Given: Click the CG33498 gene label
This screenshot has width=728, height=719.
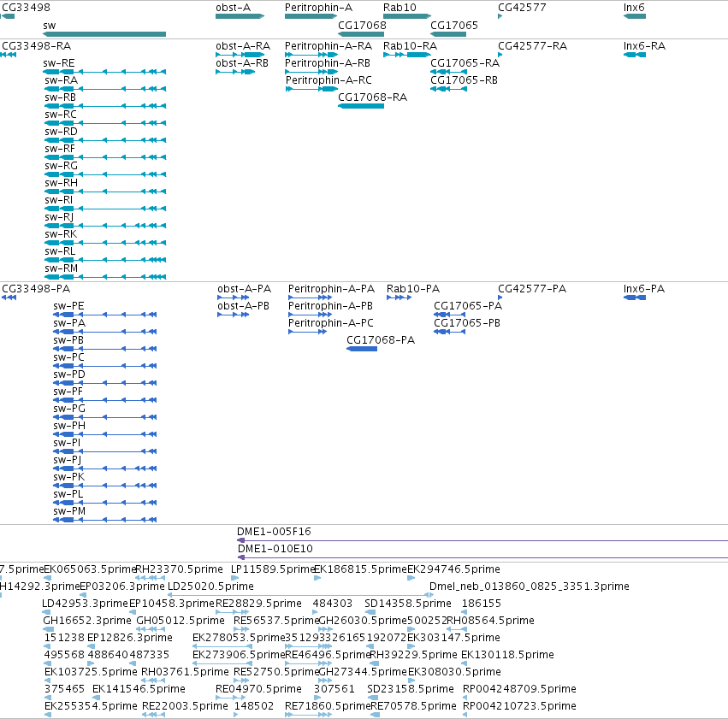Looking at the screenshot, I should click(x=26, y=8).
